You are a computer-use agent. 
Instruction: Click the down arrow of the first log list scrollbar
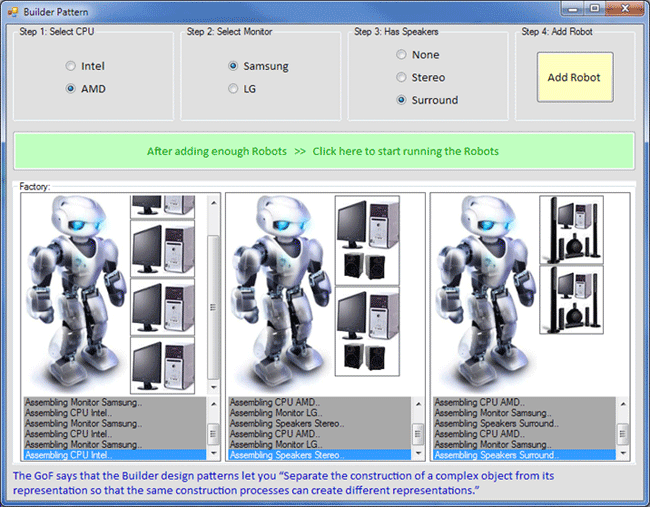[213, 453]
